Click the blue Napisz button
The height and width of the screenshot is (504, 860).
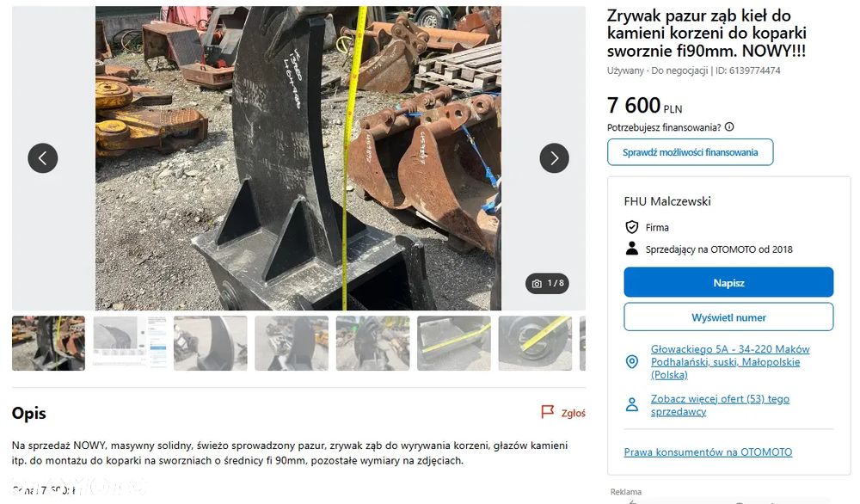pyautogui.click(x=728, y=282)
